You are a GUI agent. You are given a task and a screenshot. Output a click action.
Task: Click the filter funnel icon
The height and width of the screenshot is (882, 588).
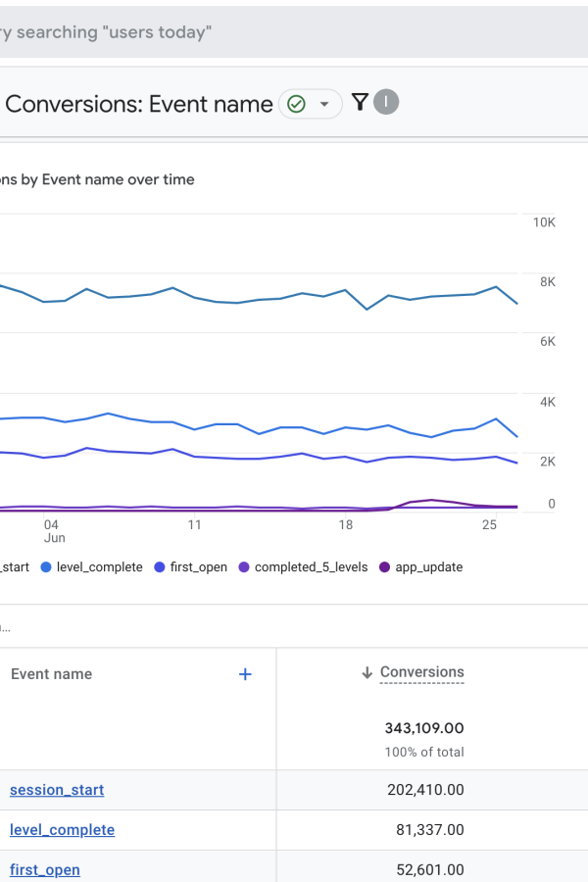click(360, 102)
